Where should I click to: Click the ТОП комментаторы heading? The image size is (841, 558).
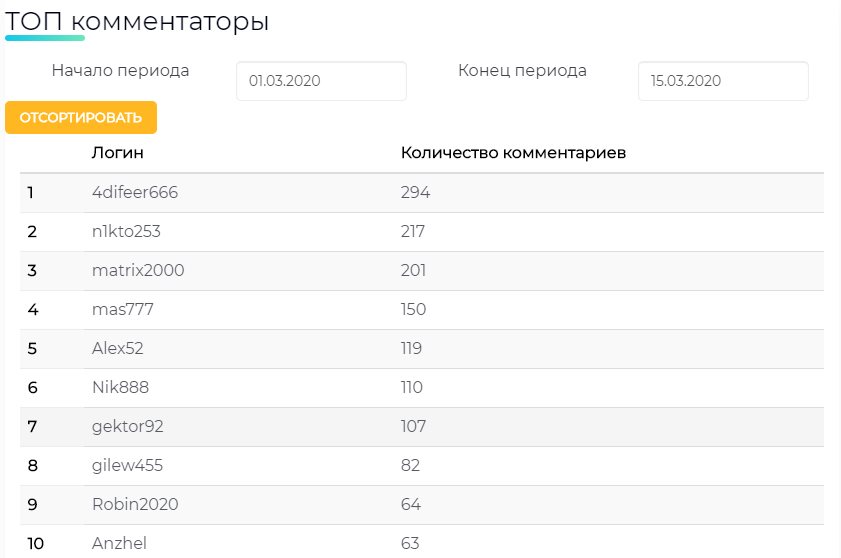point(137,21)
